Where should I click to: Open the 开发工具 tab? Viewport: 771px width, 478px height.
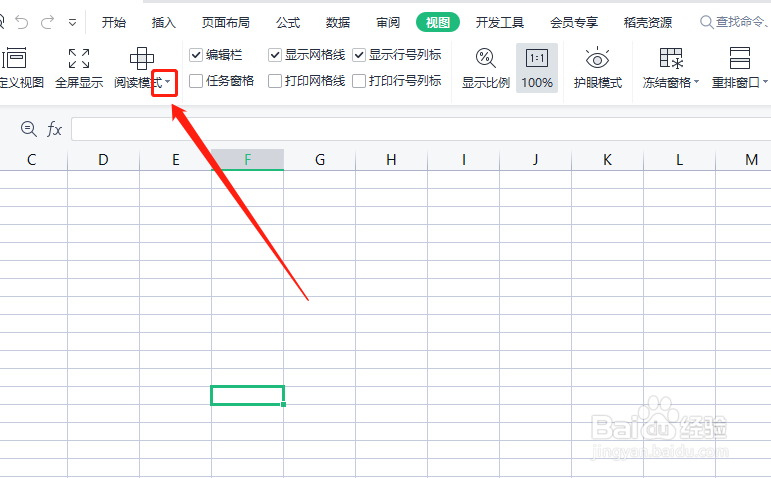point(500,23)
